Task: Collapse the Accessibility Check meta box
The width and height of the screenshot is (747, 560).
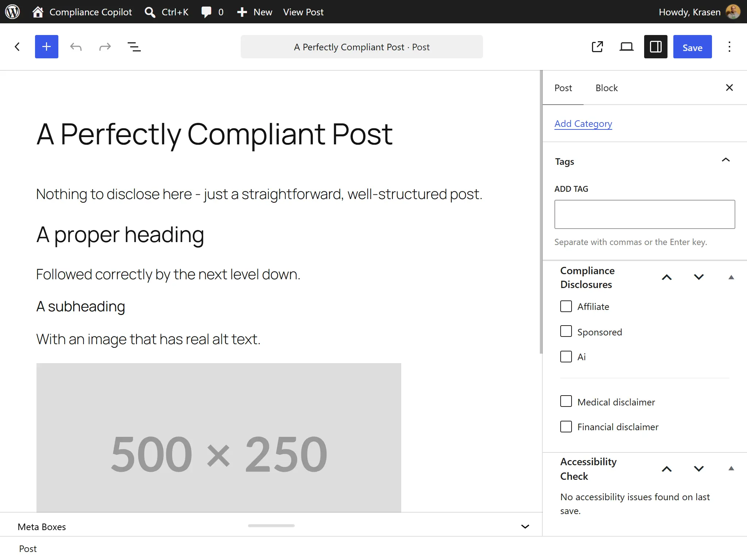Action: pos(731,469)
